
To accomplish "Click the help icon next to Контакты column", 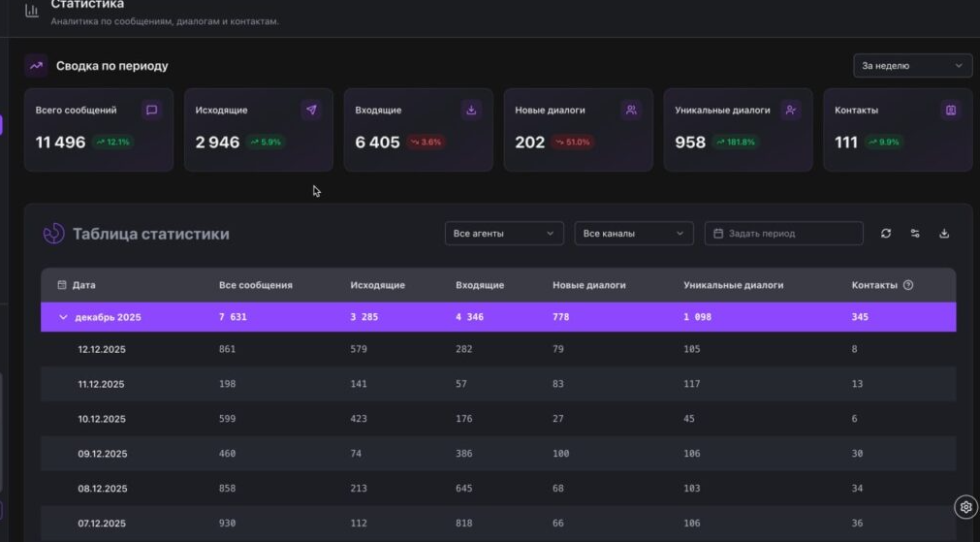I will (908, 285).
